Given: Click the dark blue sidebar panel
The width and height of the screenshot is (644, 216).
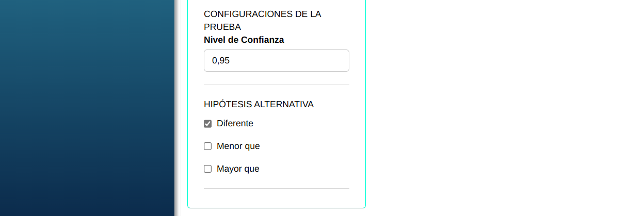Looking at the screenshot, I should point(87,108).
